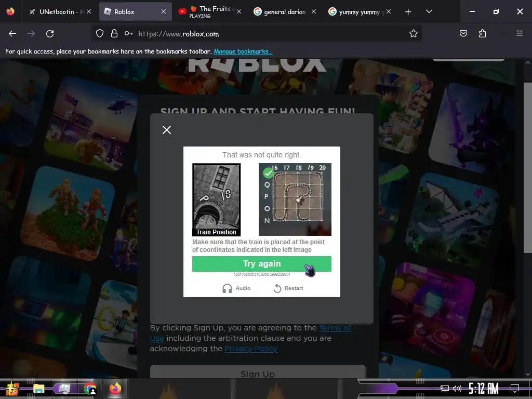
Task: Open network status tray icon
Action: [444, 389]
